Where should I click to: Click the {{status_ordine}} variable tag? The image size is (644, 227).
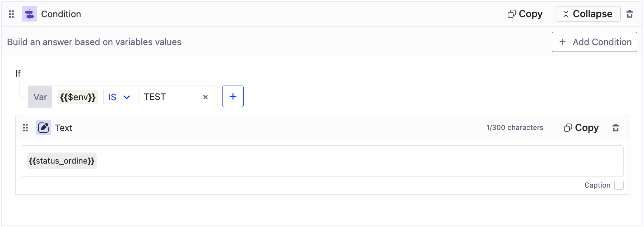tap(62, 161)
